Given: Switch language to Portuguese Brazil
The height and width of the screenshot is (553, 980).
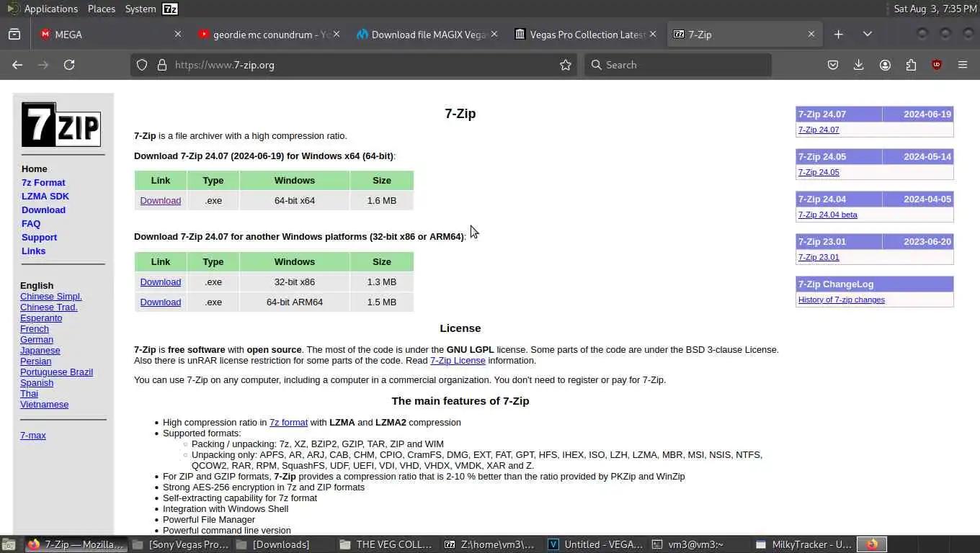Looking at the screenshot, I should coord(56,372).
